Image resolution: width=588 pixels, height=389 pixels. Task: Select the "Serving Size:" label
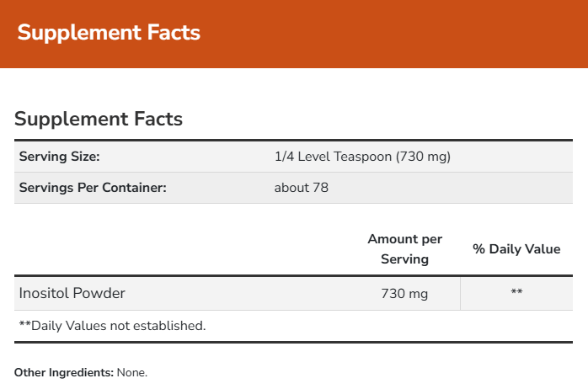[59, 157]
